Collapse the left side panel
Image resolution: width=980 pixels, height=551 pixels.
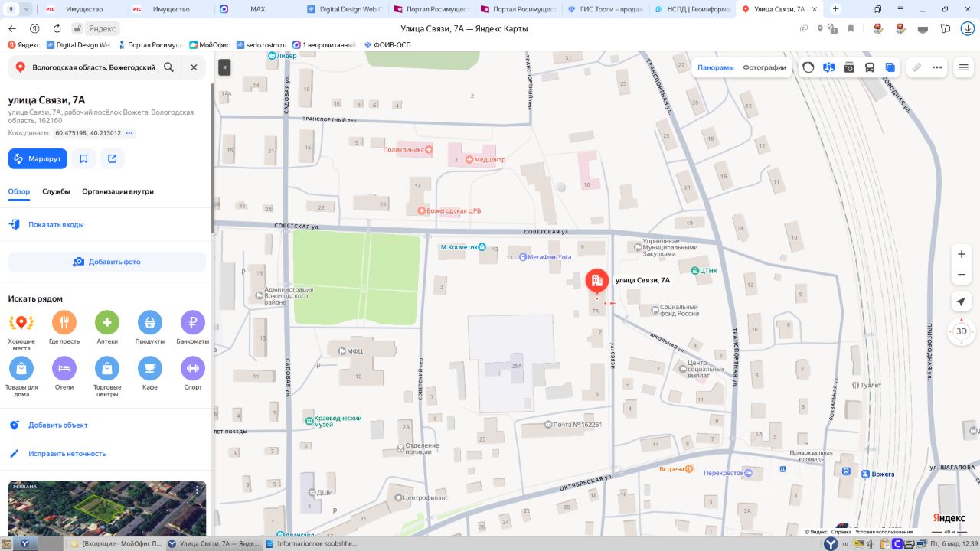tap(224, 67)
